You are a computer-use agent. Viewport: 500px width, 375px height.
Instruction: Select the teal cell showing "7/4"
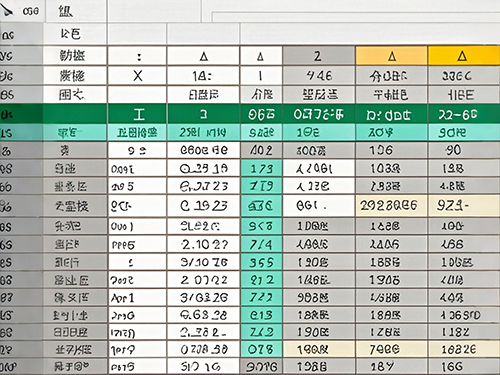tap(261, 245)
